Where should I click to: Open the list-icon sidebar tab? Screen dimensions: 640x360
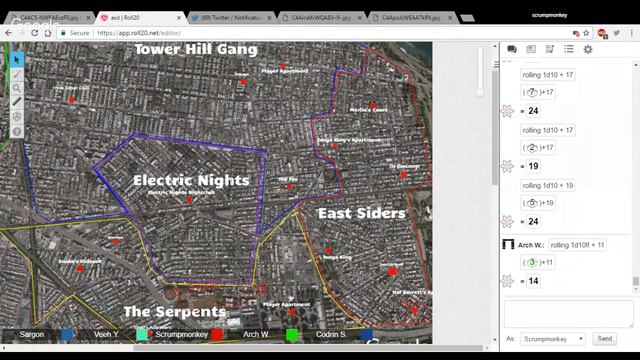(x=569, y=49)
